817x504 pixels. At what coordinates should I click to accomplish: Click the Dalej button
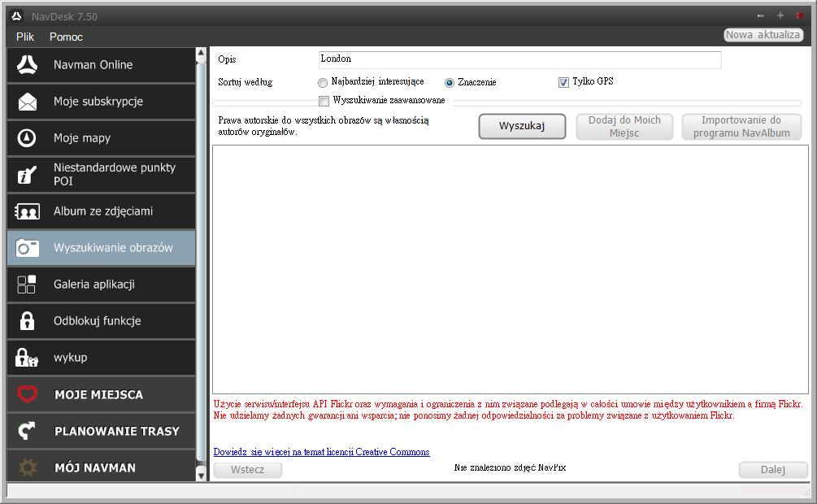(x=773, y=470)
